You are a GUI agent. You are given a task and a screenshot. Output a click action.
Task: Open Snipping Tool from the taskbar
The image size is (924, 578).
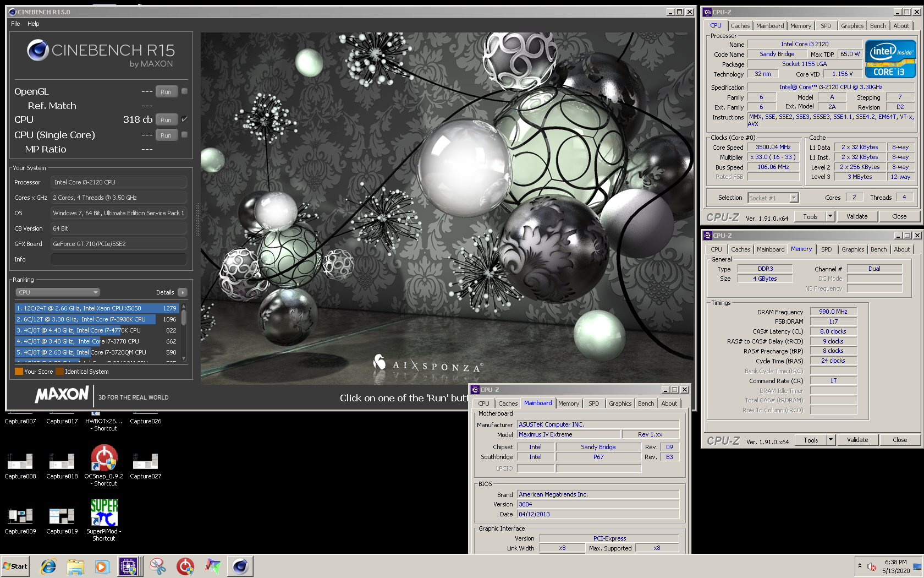tap(158, 566)
